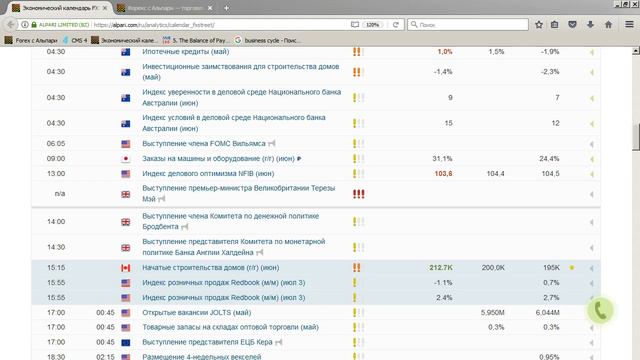Click speech icon next to Вильямса
The width and height of the screenshot is (640, 360).
click(272, 144)
